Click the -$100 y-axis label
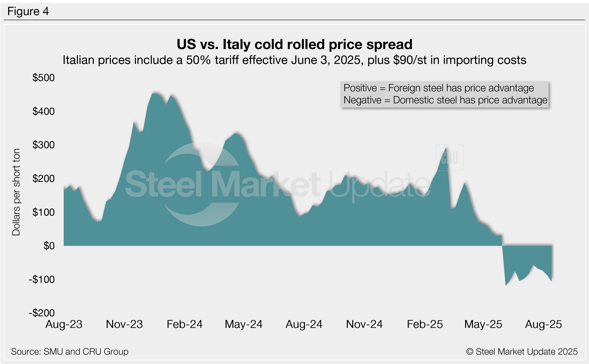Image resolution: width=589 pixels, height=364 pixels. tap(42, 280)
